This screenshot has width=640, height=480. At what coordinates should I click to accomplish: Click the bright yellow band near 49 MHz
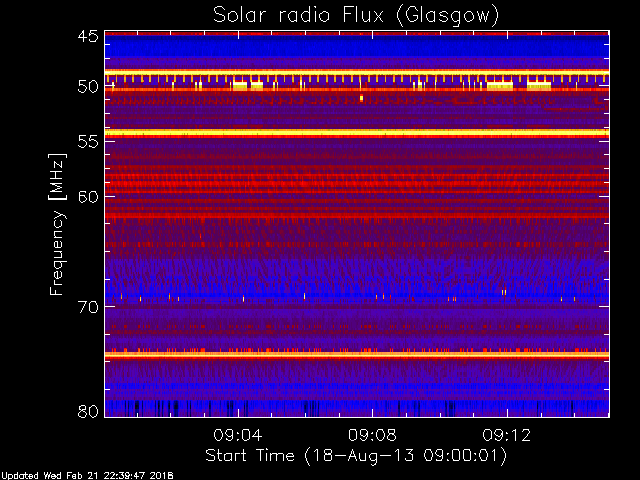(x=357, y=73)
